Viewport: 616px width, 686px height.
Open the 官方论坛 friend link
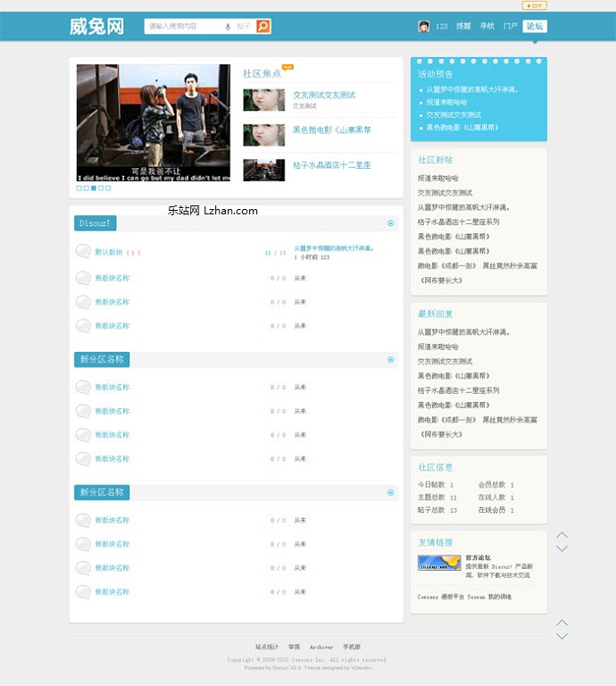tap(478, 557)
